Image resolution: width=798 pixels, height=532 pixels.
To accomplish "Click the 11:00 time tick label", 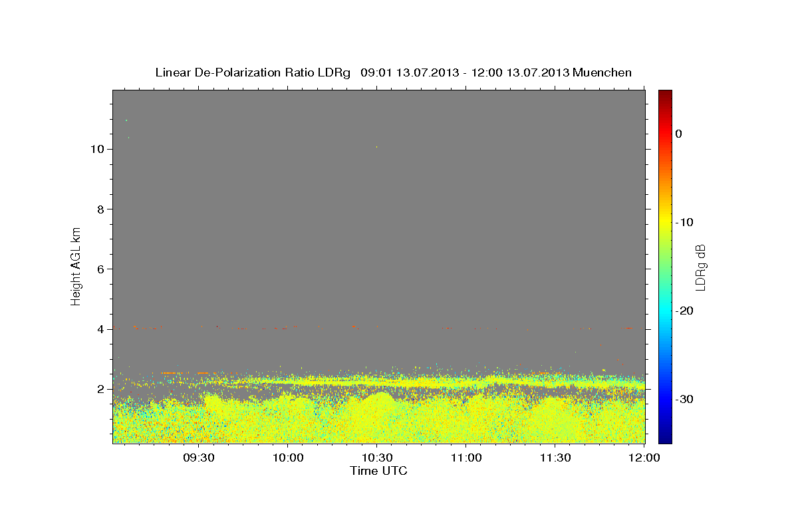I will click(466, 458).
